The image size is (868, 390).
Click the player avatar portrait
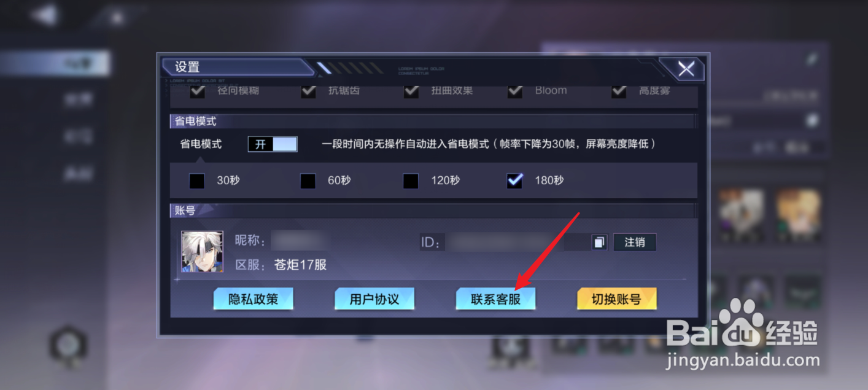pos(202,252)
